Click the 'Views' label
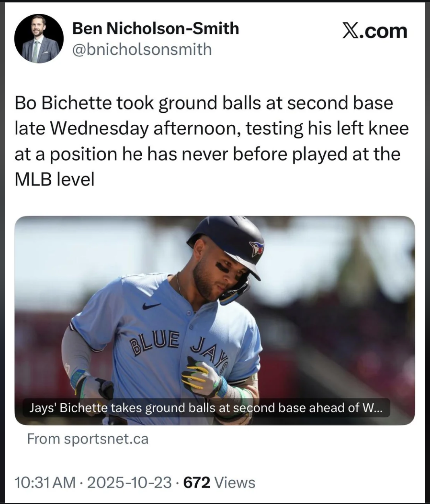Image resolution: width=430 pixels, height=504 pixels. pos(235,482)
